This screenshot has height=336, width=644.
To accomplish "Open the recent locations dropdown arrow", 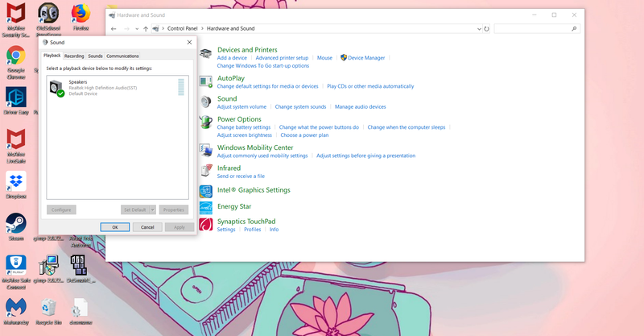I will coord(137,29).
